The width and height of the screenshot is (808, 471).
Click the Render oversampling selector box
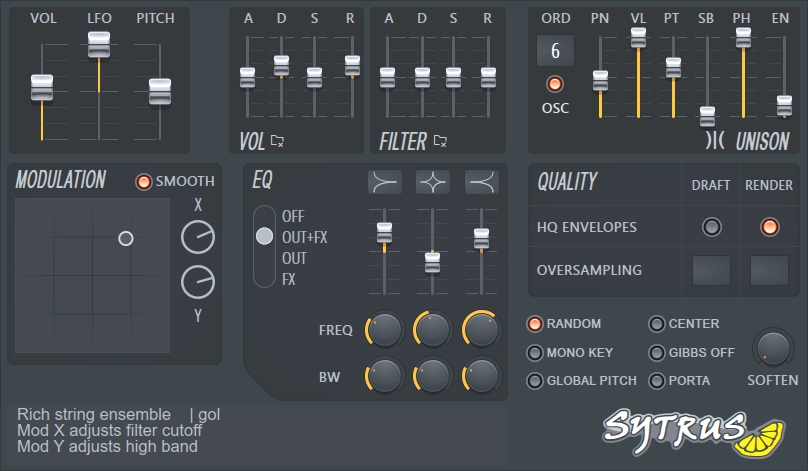[x=769, y=270]
